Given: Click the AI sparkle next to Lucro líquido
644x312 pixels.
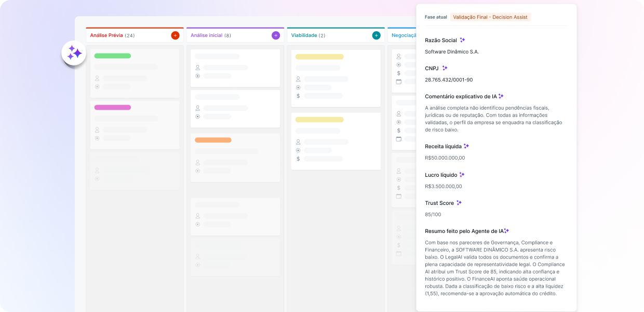Looking at the screenshot, I should point(462,175).
